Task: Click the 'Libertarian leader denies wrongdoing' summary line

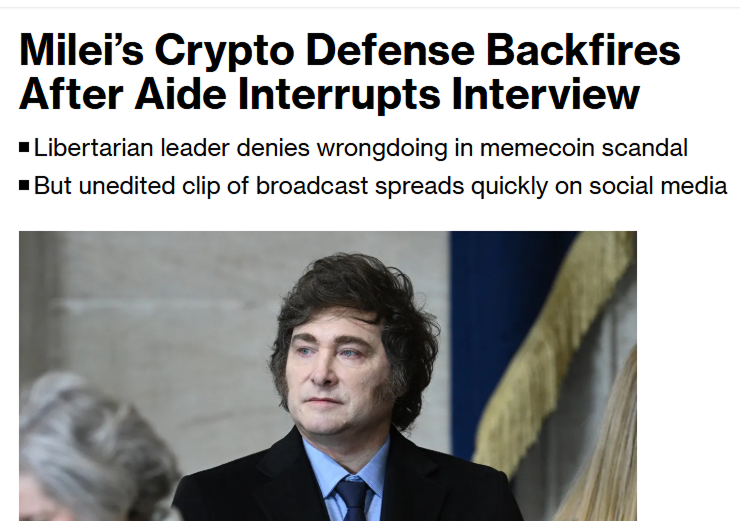Action: click(x=361, y=148)
